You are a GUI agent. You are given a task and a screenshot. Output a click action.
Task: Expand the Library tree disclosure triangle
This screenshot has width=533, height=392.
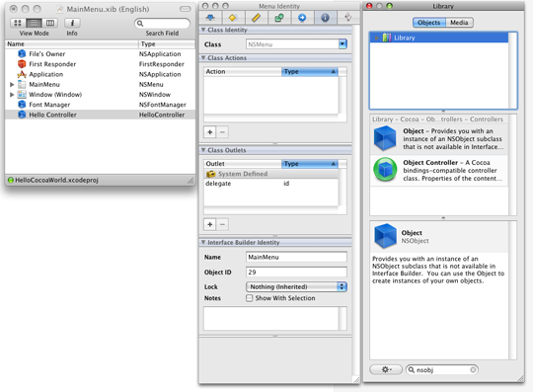tap(377, 38)
